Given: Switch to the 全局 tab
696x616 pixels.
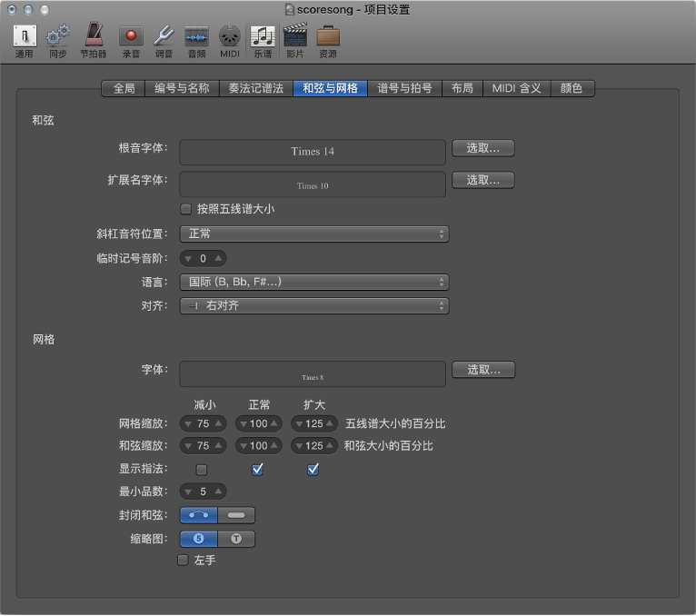Looking at the screenshot, I should [x=124, y=88].
